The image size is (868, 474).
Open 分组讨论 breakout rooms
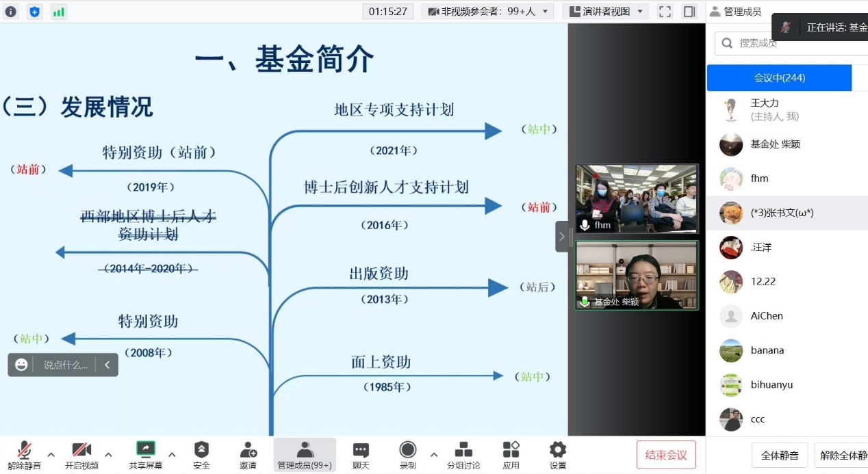(x=463, y=455)
